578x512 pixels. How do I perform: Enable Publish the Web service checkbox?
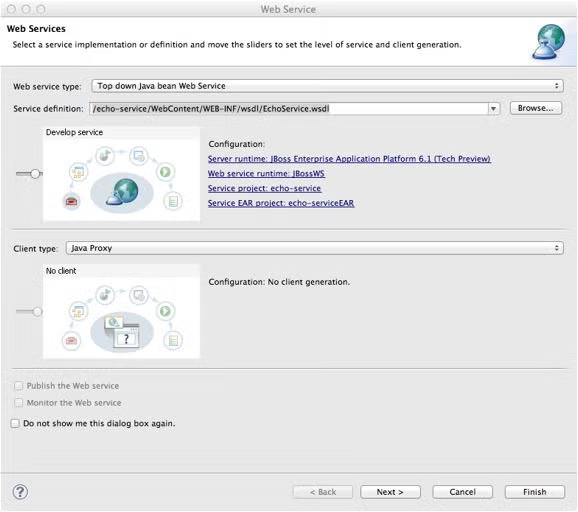click(18, 386)
